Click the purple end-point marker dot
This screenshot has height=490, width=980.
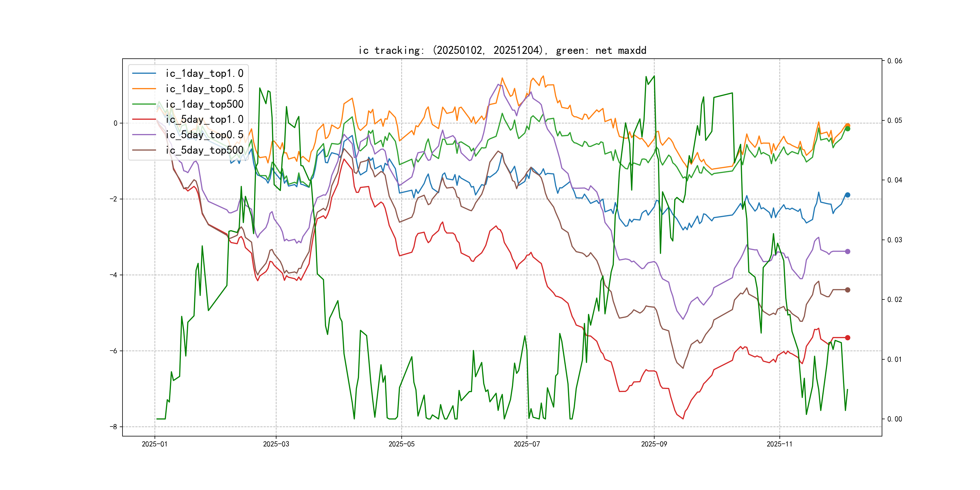click(847, 251)
